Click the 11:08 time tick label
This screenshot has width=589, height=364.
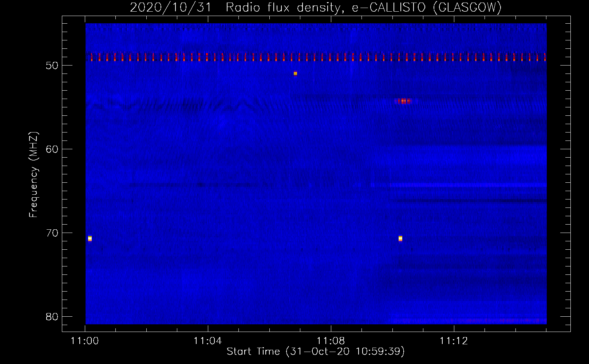(x=331, y=341)
